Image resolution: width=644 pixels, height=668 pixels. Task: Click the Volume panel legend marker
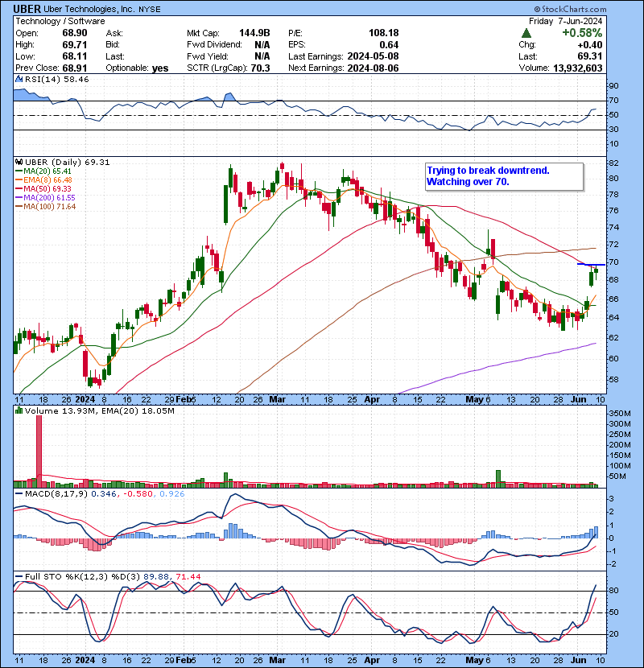coord(19,413)
